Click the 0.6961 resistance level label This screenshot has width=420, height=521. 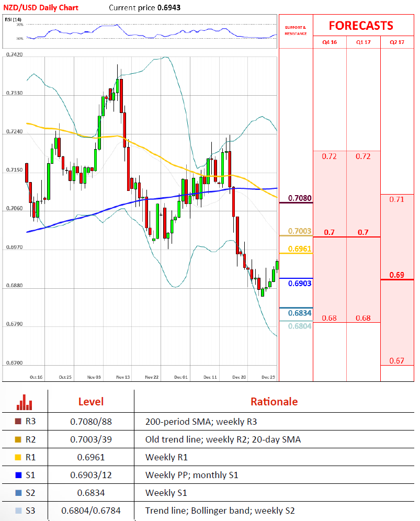(300, 249)
